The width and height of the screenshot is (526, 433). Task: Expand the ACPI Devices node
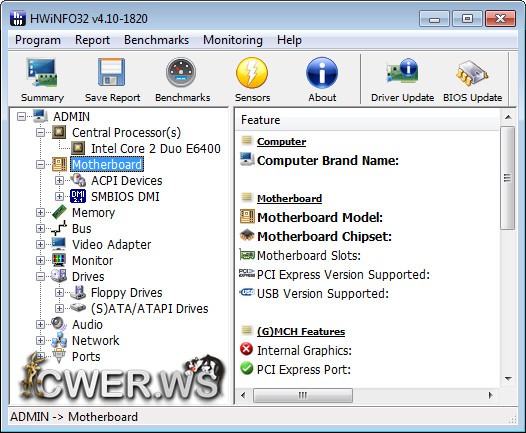(x=59, y=180)
